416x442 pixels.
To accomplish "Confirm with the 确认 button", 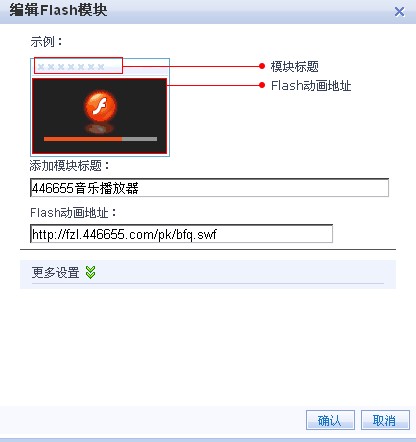I will 330,420.
